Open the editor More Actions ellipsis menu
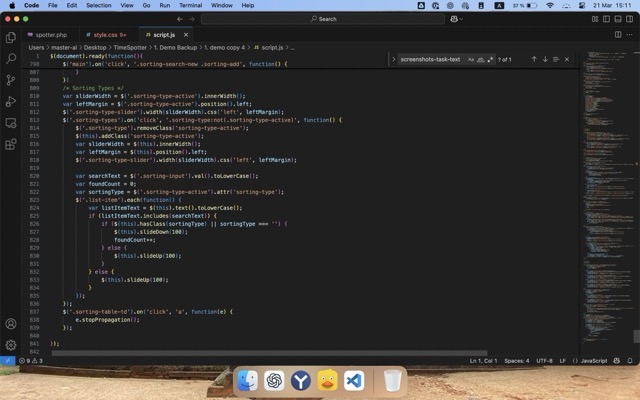 pos(629,34)
